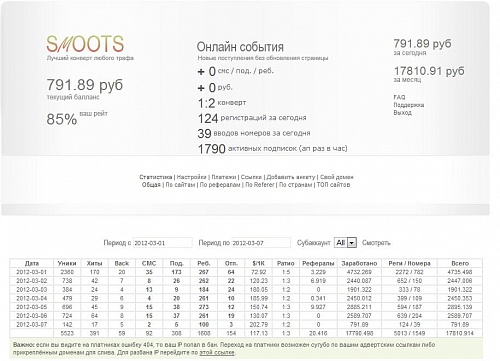Click the Поддержка link
The image size is (500, 361).
[409, 105]
